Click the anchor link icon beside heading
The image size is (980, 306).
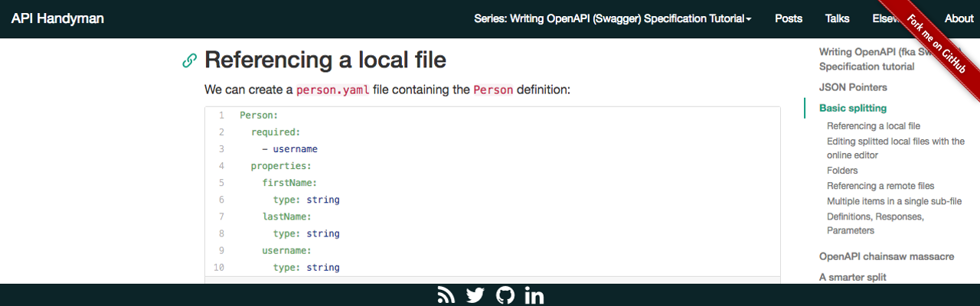189,60
